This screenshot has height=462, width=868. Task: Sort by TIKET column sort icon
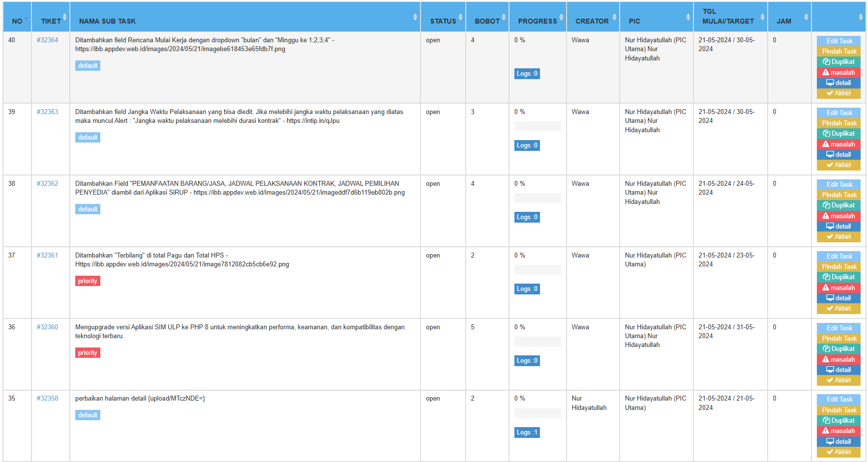pyautogui.click(x=64, y=17)
